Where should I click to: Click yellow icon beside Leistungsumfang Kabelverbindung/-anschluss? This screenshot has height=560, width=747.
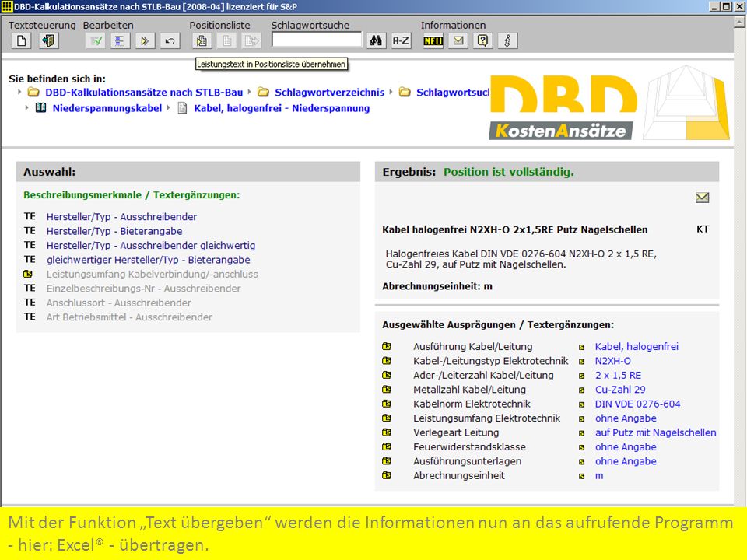(x=28, y=274)
